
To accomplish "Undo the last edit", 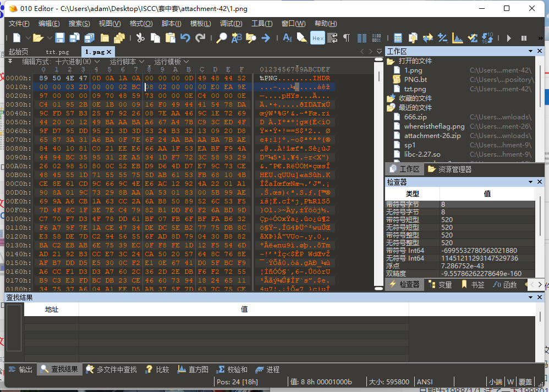I will (185, 38).
